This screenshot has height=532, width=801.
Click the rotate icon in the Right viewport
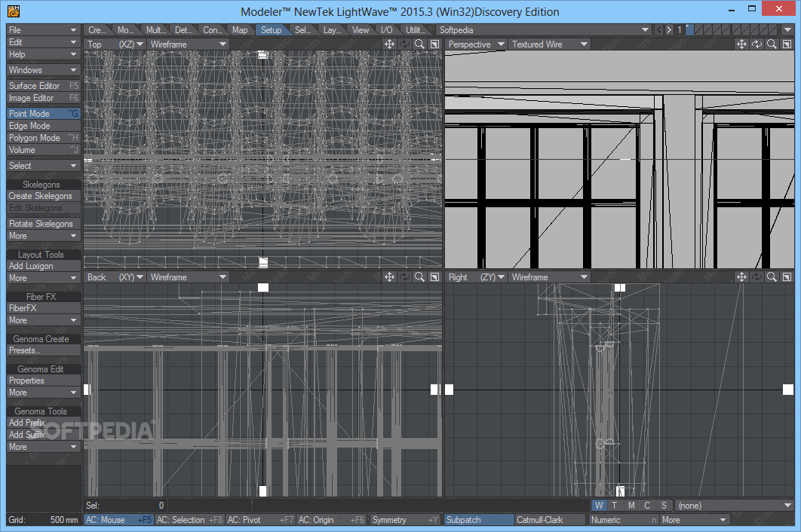point(756,277)
